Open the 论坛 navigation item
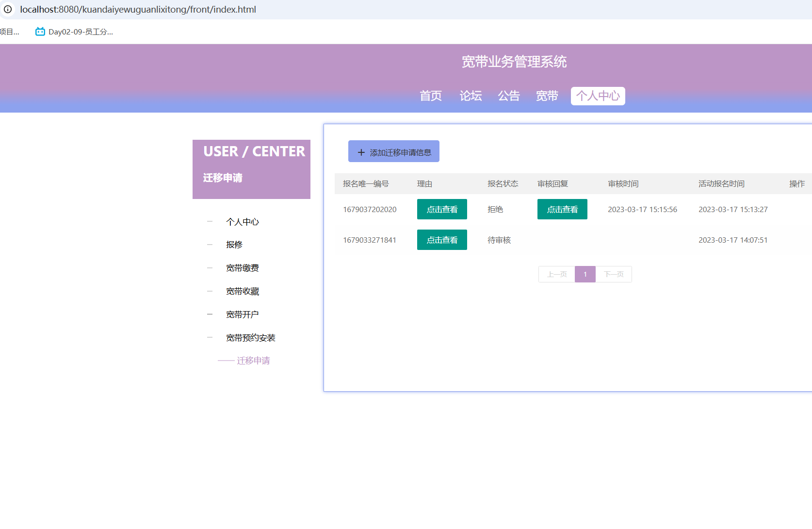This screenshot has width=812, height=529. 471,96
